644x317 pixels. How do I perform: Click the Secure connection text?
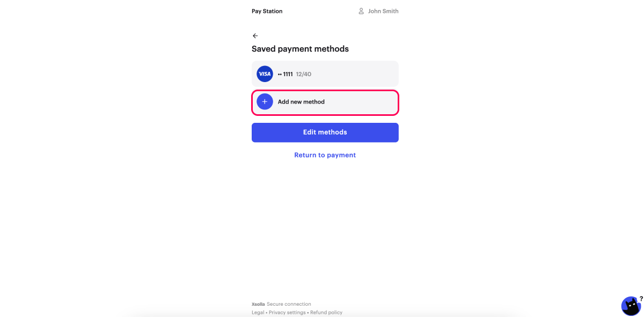(289, 304)
